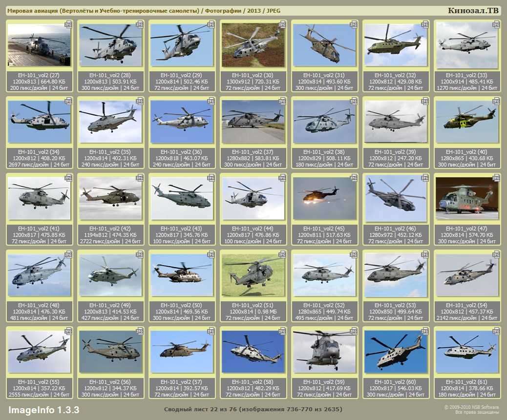Viewport: 507px width, 420px height.
Task: Click the JPG badge on EH-101_vol2 (41)
Action: [x=68, y=177]
